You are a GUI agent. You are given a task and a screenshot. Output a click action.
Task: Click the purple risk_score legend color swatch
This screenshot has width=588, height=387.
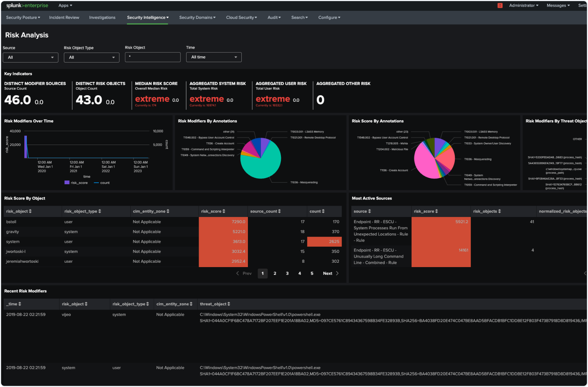point(66,183)
